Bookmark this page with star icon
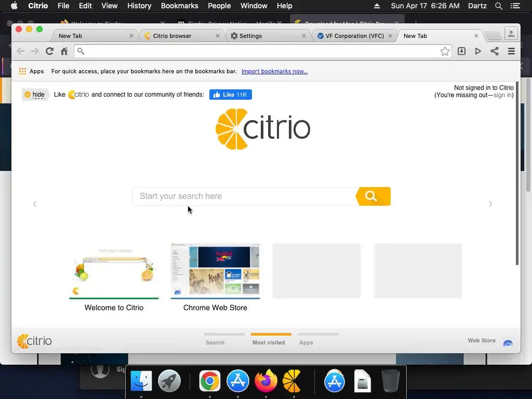This screenshot has width=532, height=399. point(445,51)
